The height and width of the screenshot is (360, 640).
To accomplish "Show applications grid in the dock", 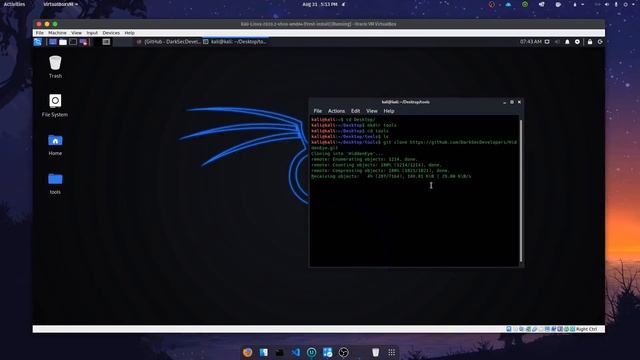I will point(391,352).
